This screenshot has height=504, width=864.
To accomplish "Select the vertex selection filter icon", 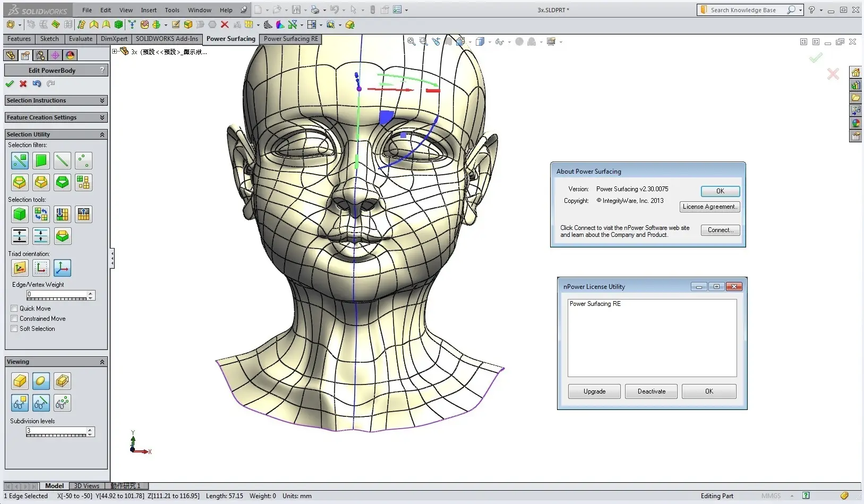I will coord(83,160).
